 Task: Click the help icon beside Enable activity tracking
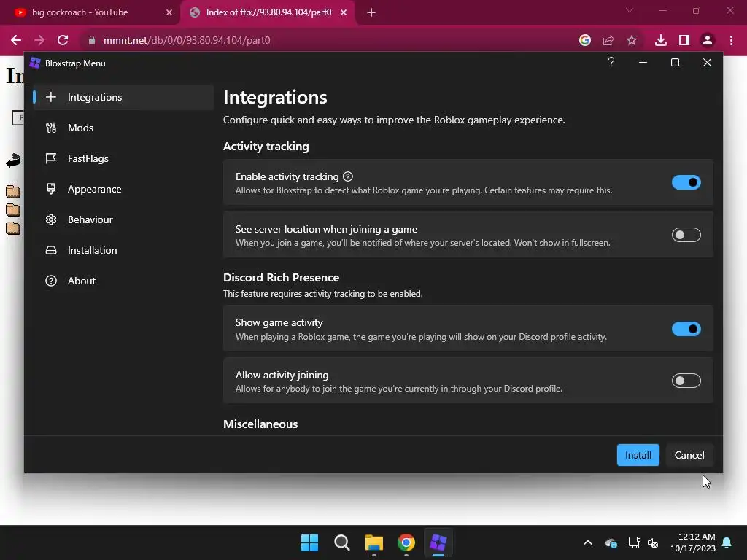[348, 176]
